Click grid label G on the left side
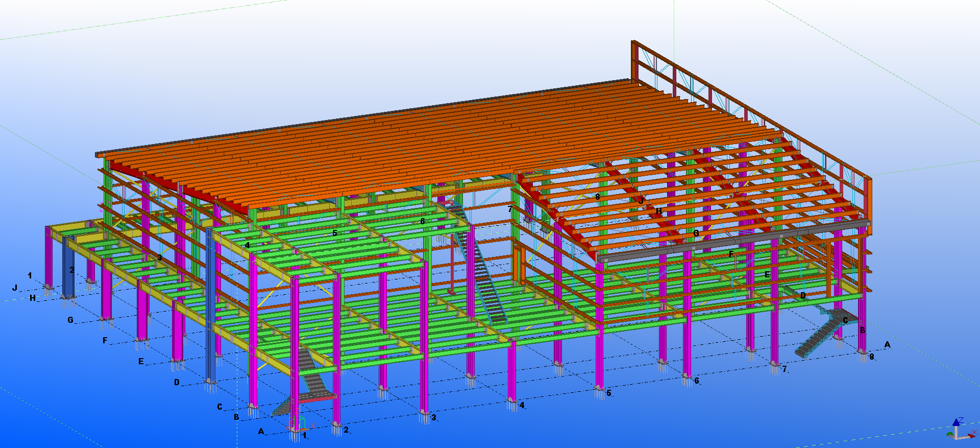Viewport: 980px width, 448px height. click(x=70, y=320)
